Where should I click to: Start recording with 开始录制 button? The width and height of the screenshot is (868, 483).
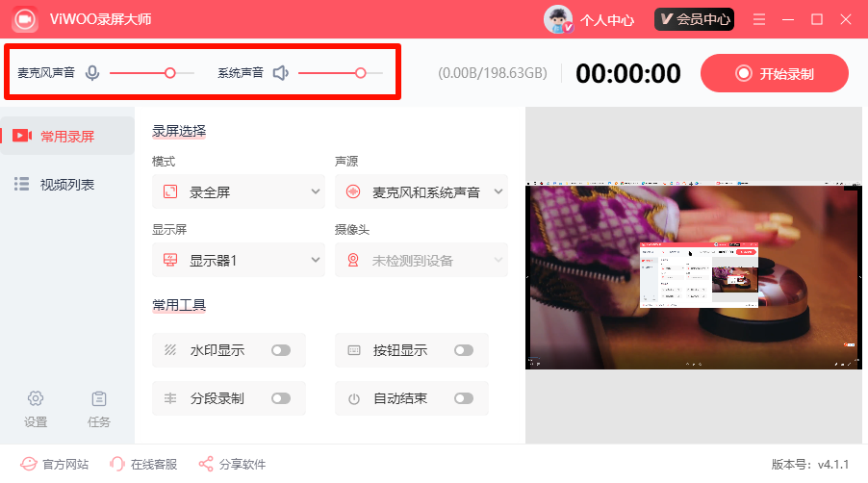(774, 73)
